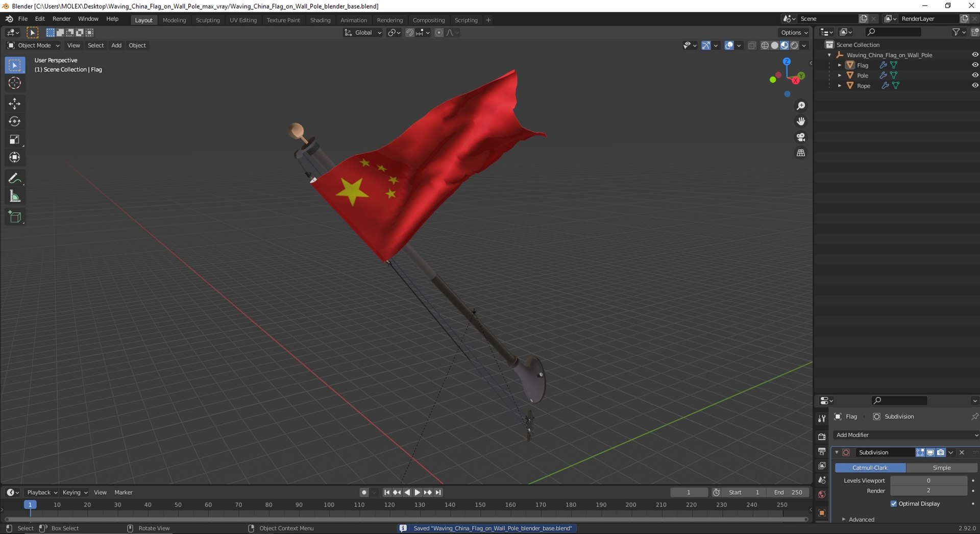This screenshot has width=980, height=534.
Task: Remove the Subdivision modifier
Action: (x=962, y=452)
